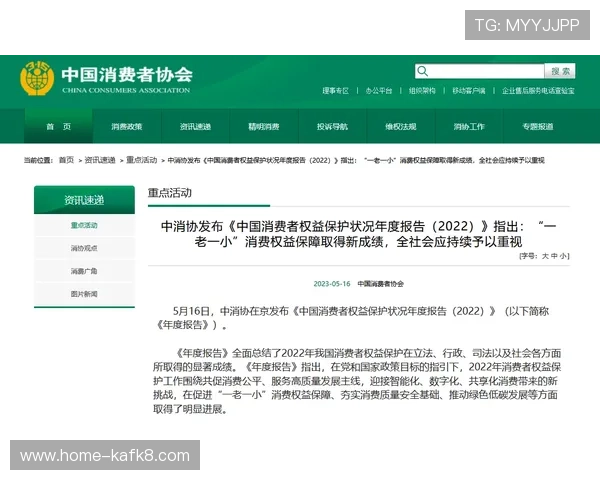Open the 理事专区 link
Screen dimensions: 600x480
pos(335,91)
